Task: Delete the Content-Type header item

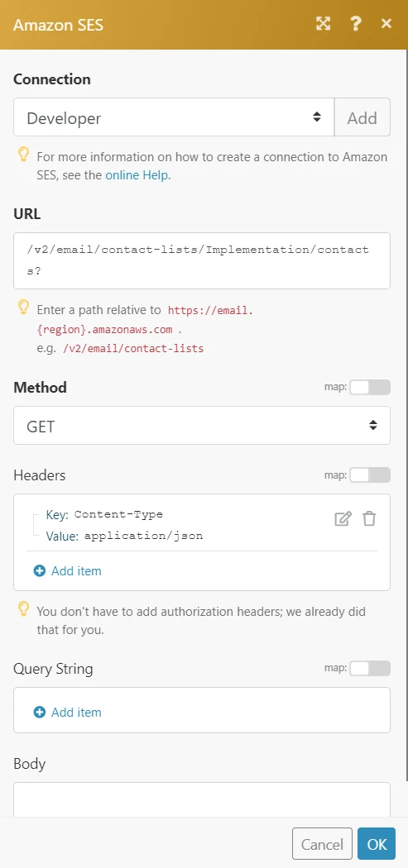Action: [x=369, y=518]
